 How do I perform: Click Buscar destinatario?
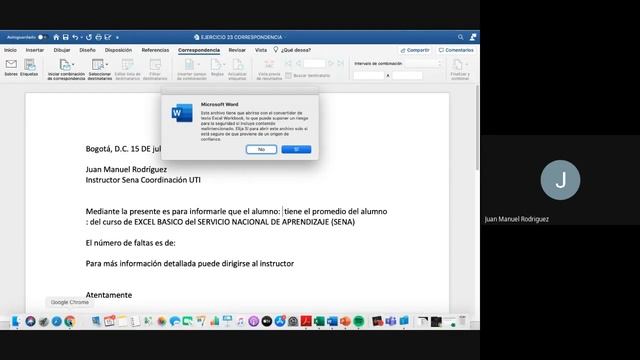pyautogui.click(x=308, y=76)
